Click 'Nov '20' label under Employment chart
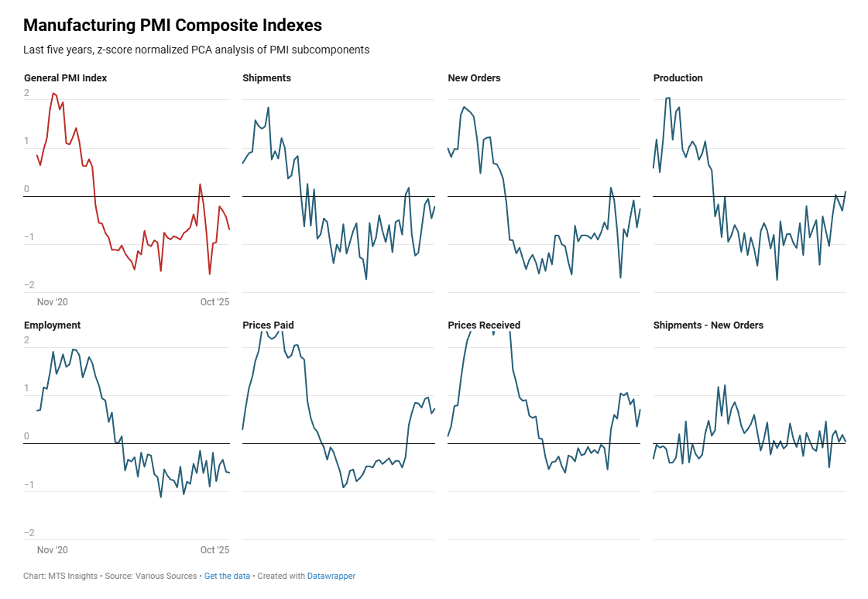868x599 pixels. pyautogui.click(x=53, y=550)
